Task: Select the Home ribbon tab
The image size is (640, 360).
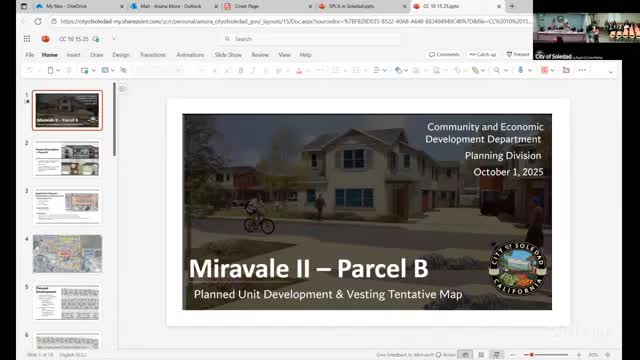Action: pos(49,55)
